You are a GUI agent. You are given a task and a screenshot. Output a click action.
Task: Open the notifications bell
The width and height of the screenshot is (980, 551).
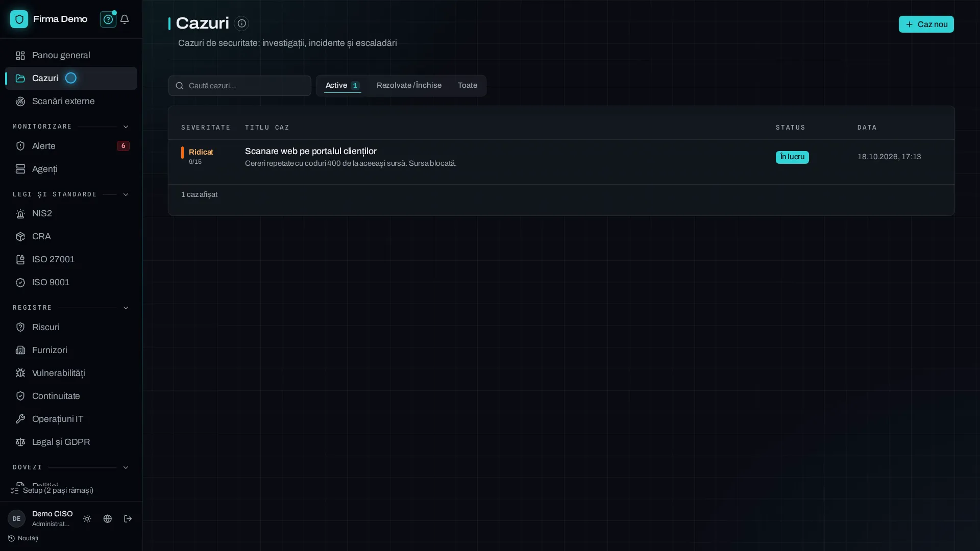pyautogui.click(x=125, y=19)
